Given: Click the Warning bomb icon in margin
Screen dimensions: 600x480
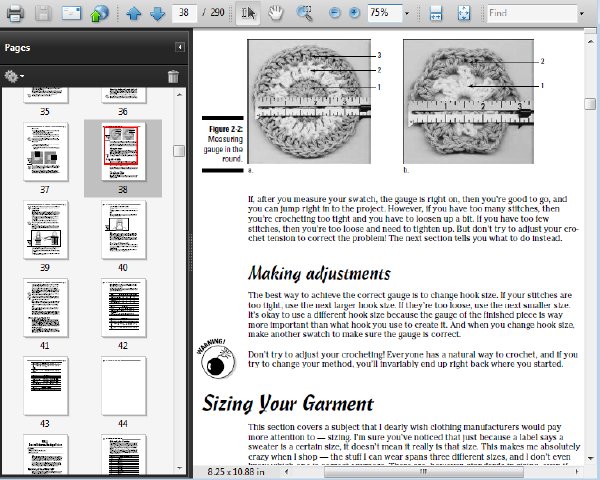Looking at the screenshot, I should pos(217,359).
